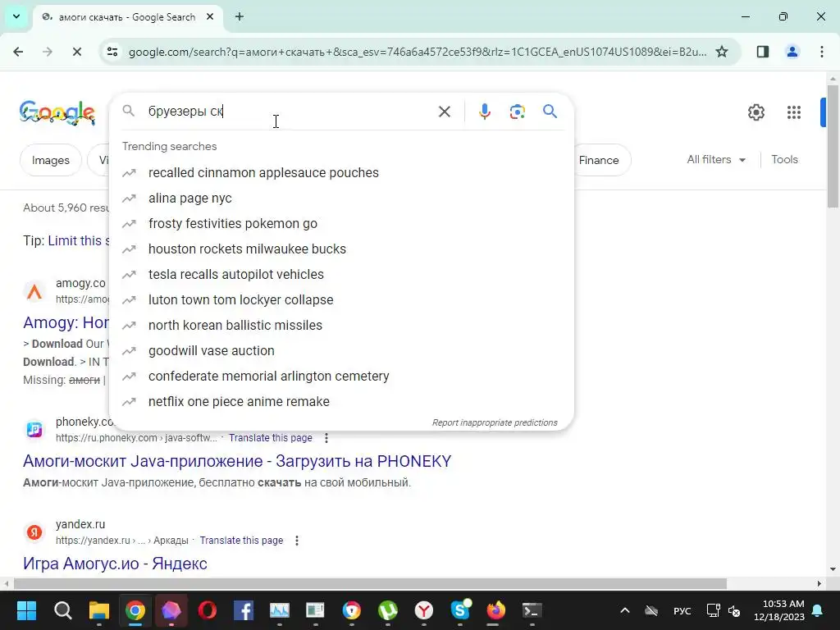Bookmark this page with the star icon

coord(722,52)
